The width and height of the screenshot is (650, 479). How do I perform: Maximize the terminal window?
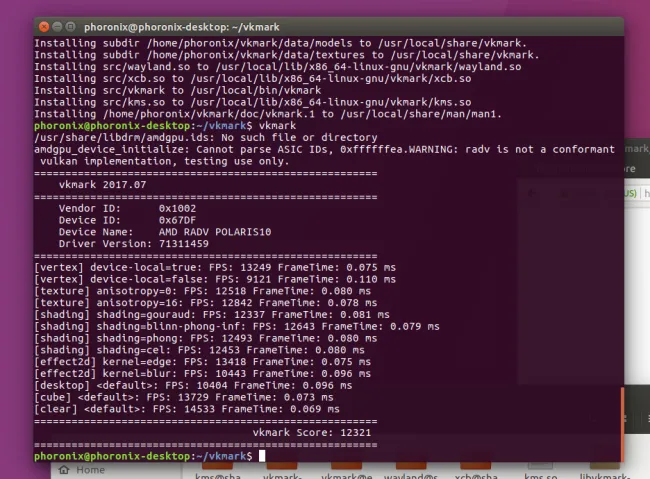[70, 27]
